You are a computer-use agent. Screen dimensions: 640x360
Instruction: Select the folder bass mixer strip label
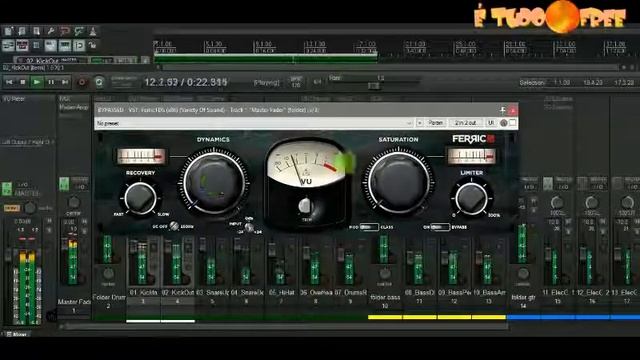coord(385,297)
